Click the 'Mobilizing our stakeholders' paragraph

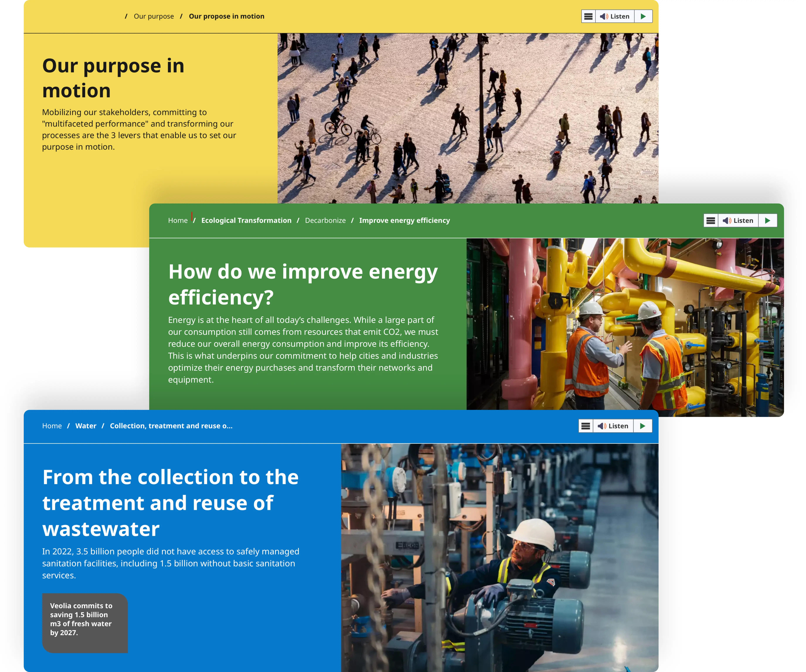(139, 129)
